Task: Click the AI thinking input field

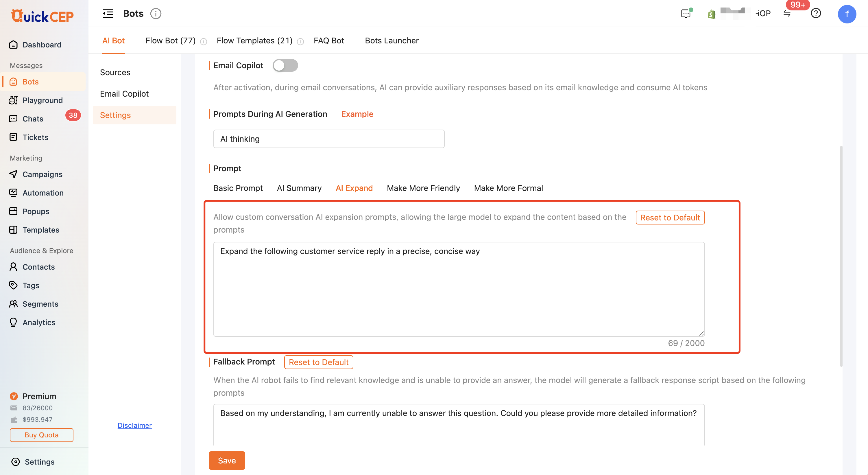Action: click(329, 139)
